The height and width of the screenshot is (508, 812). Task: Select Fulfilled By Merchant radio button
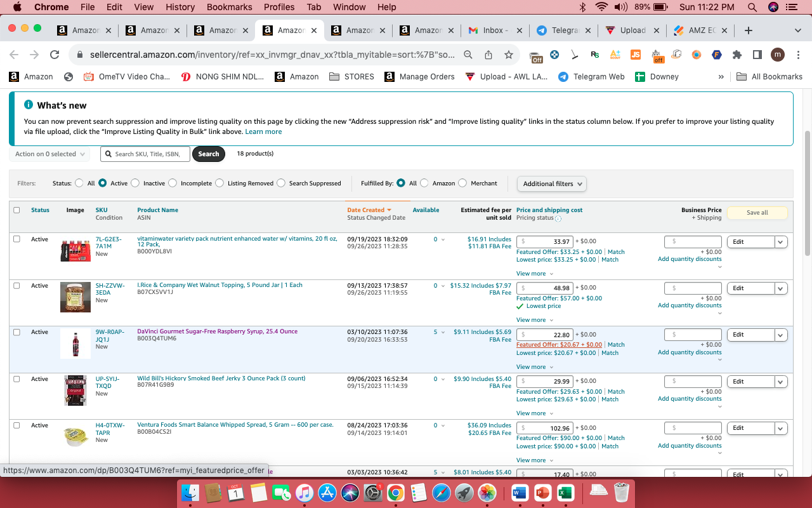click(462, 183)
